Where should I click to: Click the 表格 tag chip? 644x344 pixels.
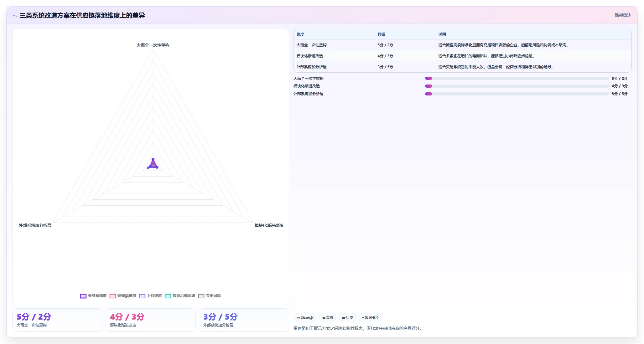coord(328,318)
